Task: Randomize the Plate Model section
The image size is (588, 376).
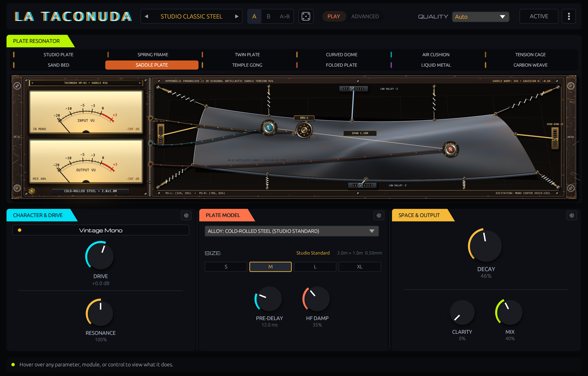Action: pyautogui.click(x=379, y=215)
